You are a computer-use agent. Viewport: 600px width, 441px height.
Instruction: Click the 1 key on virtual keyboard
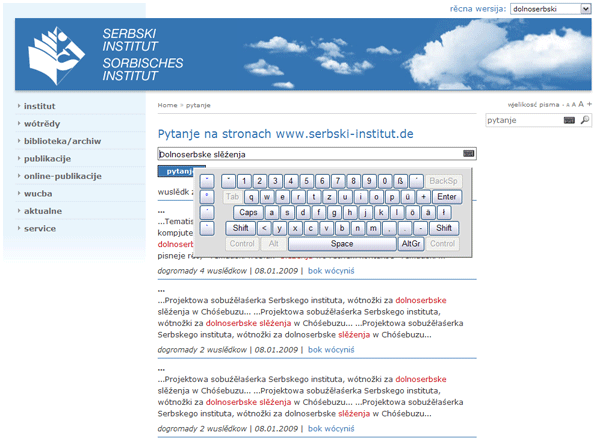point(244,181)
